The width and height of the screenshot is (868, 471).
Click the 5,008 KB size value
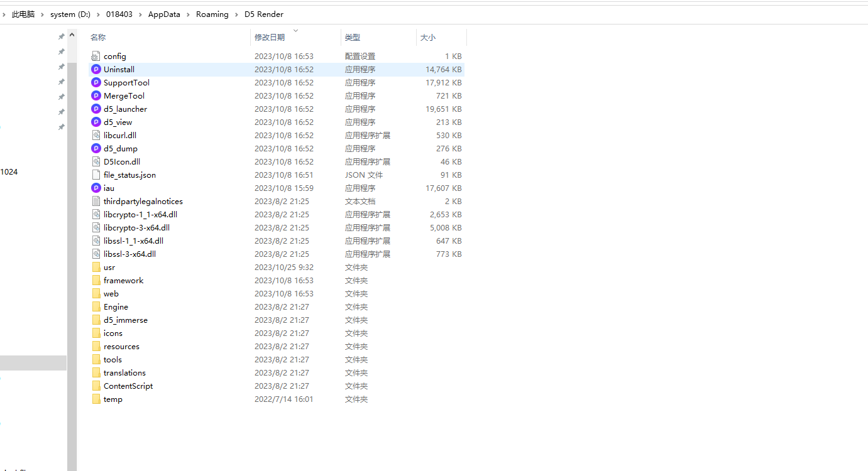(446, 228)
